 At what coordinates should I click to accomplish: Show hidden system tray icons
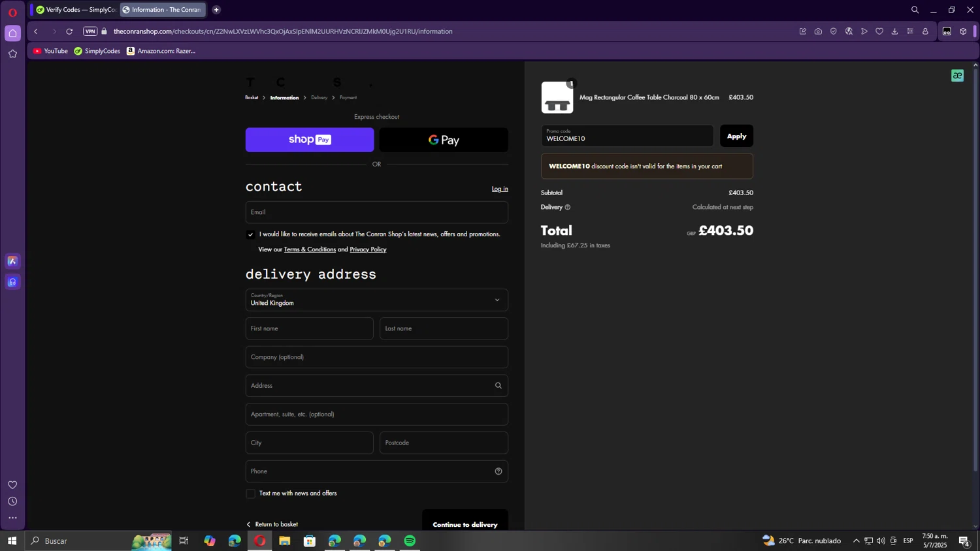[856, 541]
